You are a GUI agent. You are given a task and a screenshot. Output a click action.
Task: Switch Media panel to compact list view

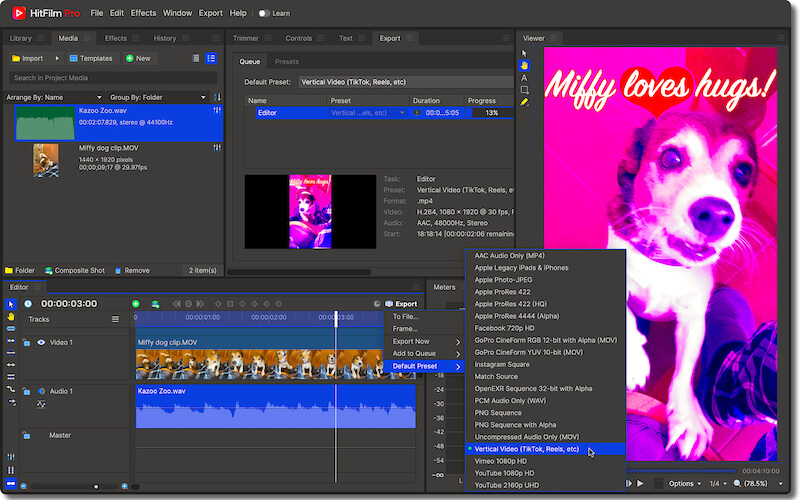pos(196,58)
